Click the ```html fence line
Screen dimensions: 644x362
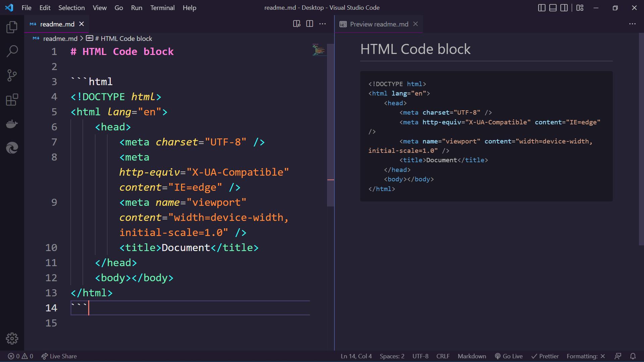(92, 82)
